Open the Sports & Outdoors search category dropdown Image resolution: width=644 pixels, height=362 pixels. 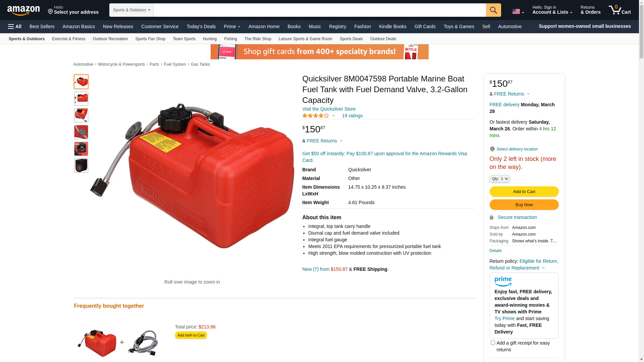(131, 10)
